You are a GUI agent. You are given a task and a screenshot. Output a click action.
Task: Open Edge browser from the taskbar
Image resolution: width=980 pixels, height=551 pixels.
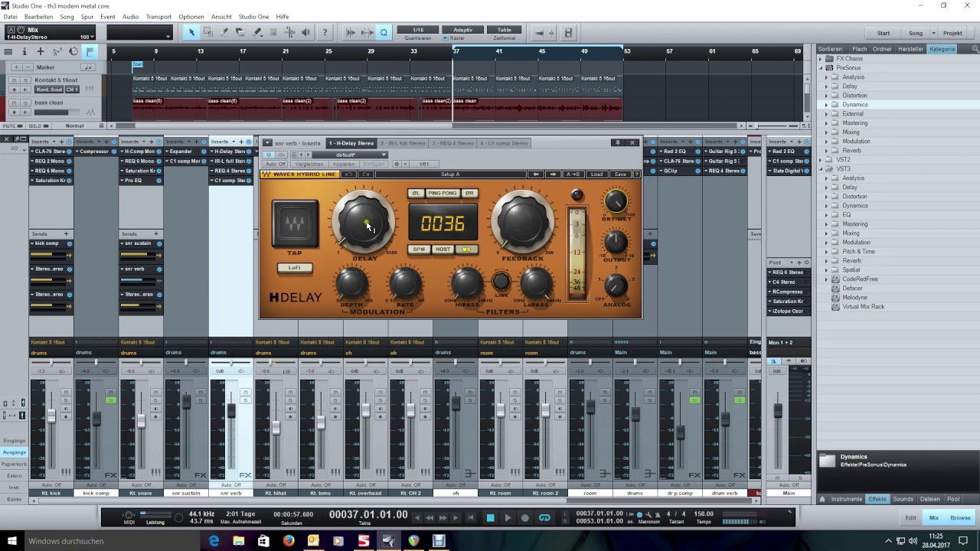[214, 541]
